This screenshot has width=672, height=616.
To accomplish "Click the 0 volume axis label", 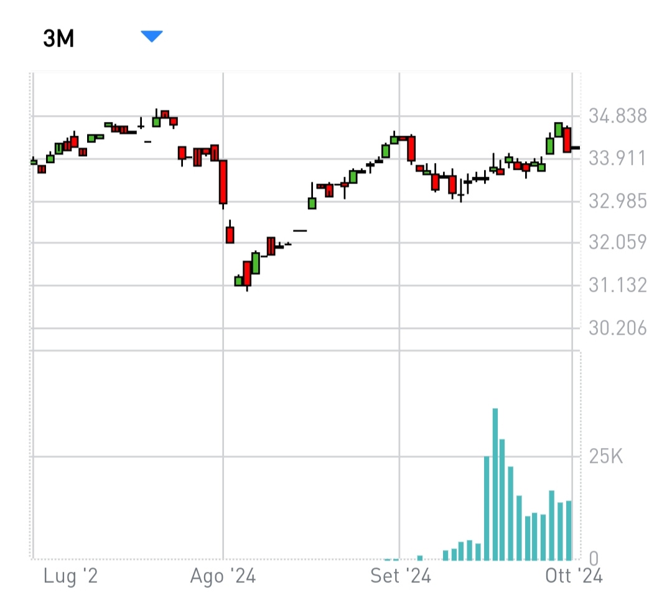I will [x=594, y=559].
